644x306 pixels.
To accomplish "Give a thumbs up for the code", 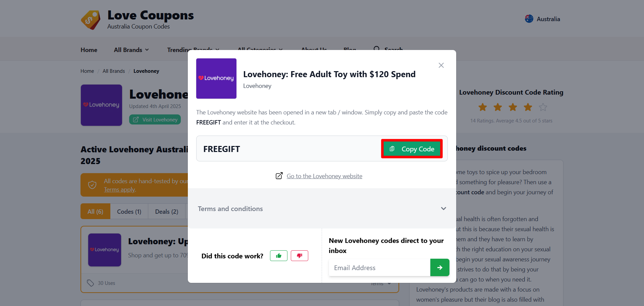I will coord(278,255).
